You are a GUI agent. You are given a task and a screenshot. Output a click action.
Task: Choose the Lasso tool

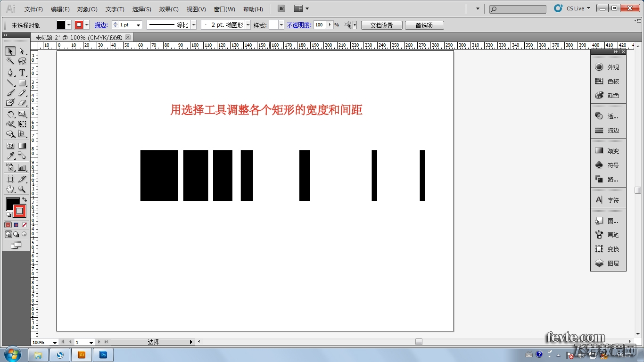coord(22,61)
